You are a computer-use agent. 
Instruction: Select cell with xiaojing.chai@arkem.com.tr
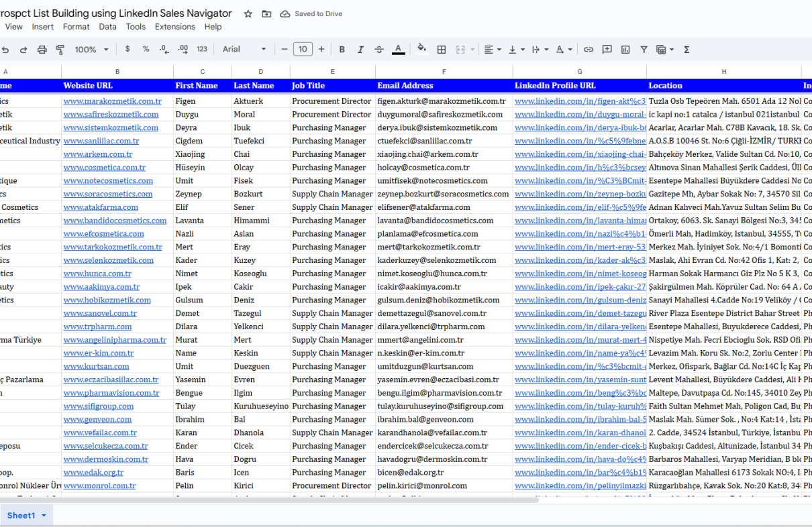click(x=444, y=154)
